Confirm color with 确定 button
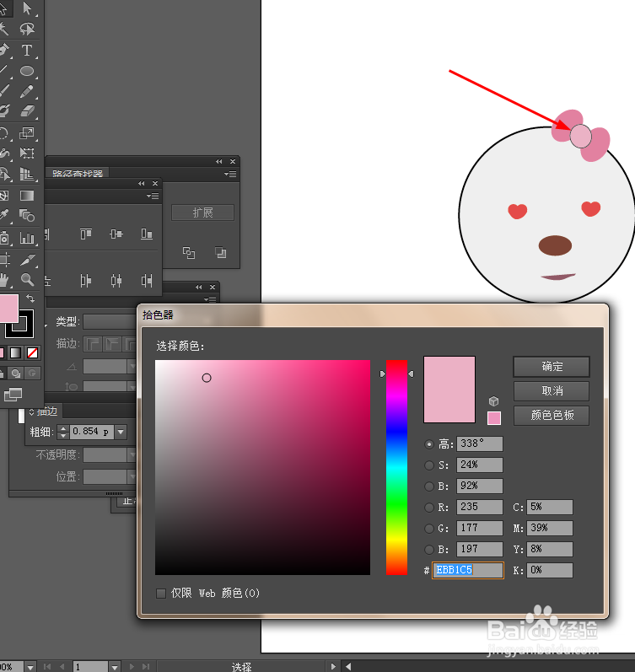The image size is (635, 672). point(552,367)
